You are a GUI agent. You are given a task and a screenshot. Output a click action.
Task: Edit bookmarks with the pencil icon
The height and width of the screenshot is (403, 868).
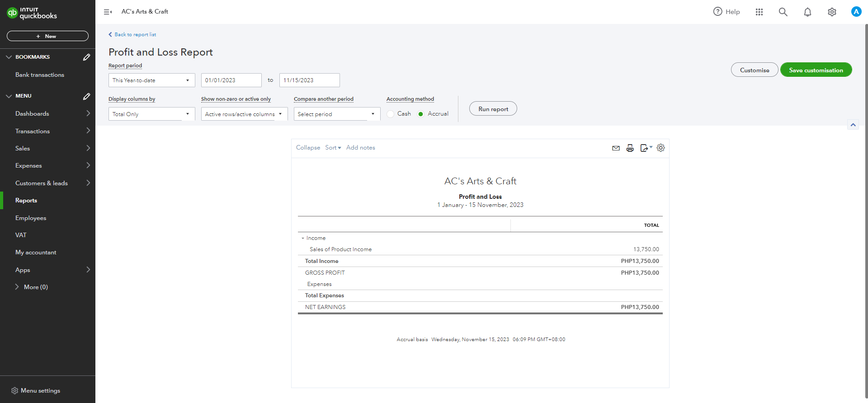[x=86, y=57]
